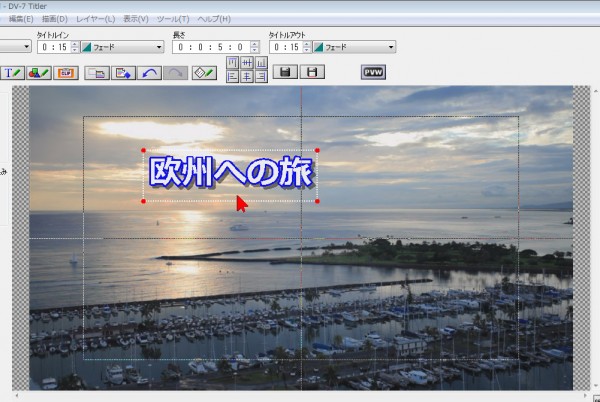
Task: Align the object to the top edge
Action: [x=233, y=62]
